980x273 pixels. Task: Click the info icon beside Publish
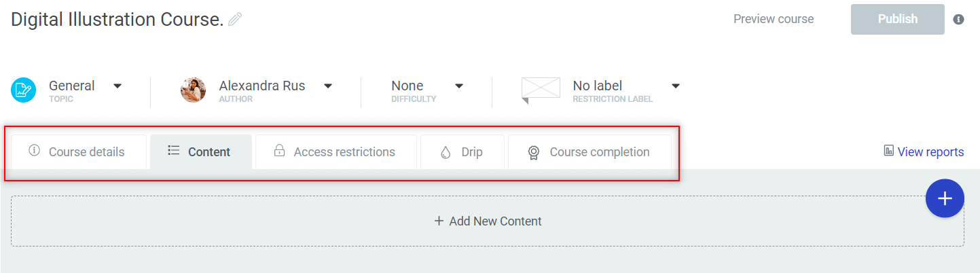pos(958,19)
